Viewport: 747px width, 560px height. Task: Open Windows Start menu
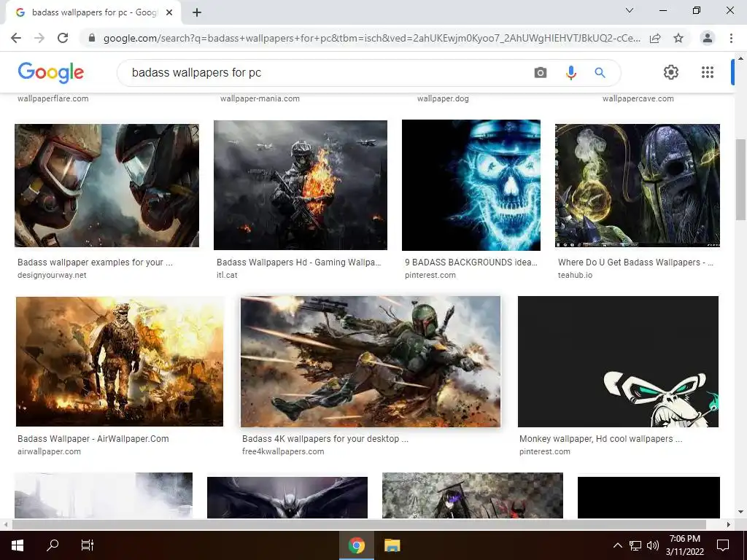click(x=18, y=545)
